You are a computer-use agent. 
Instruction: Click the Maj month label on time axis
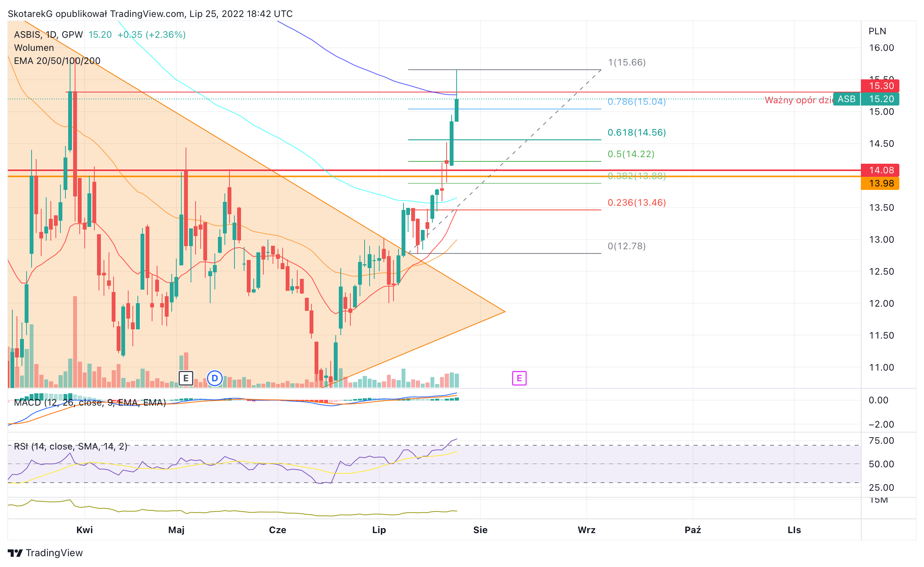point(176,530)
